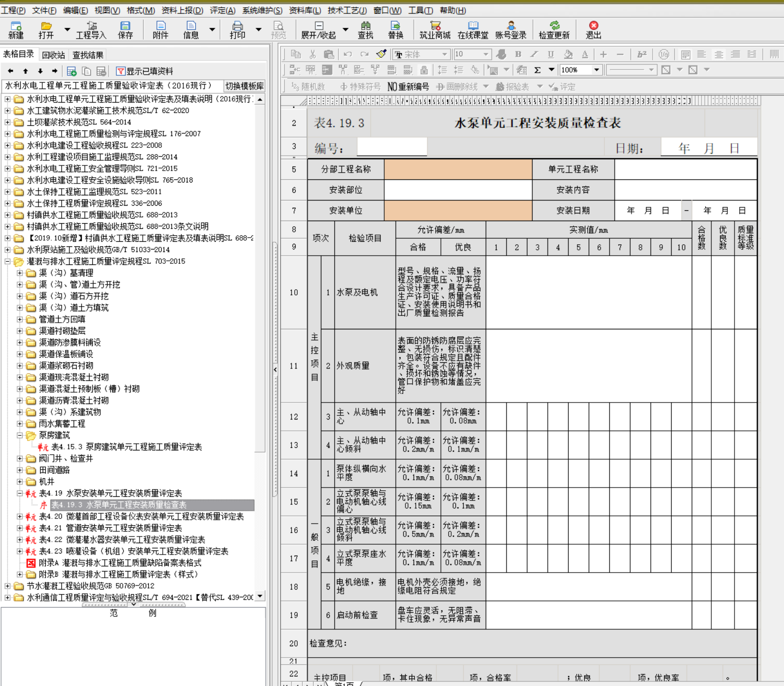The image size is (784, 686).
Task: Expand the 机井 tree folder
Action: [20, 482]
